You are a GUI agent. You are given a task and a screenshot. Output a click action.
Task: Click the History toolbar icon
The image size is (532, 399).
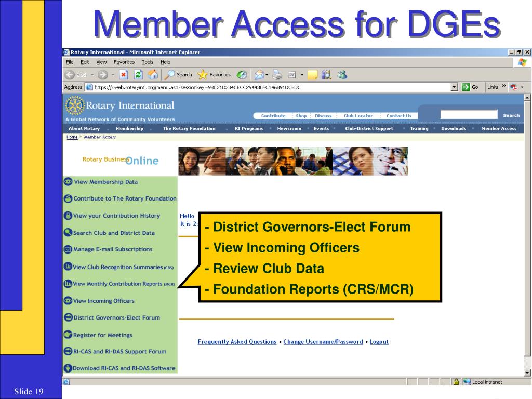pyautogui.click(x=242, y=75)
